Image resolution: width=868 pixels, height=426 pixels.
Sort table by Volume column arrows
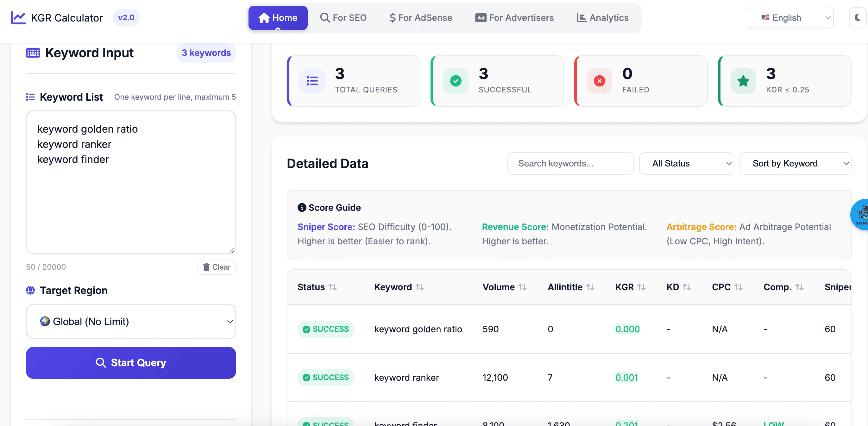pyautogui.click(x=522, y=287)
